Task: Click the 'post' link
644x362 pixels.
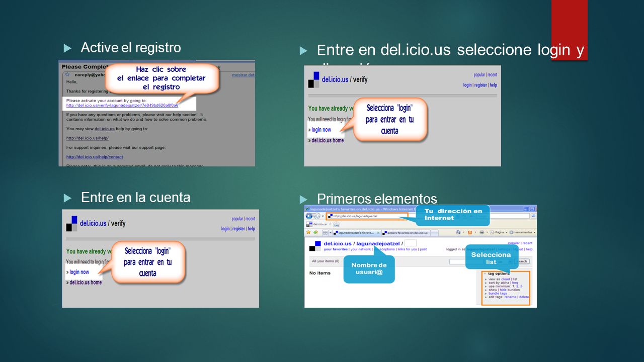Action: coord(423,249)
